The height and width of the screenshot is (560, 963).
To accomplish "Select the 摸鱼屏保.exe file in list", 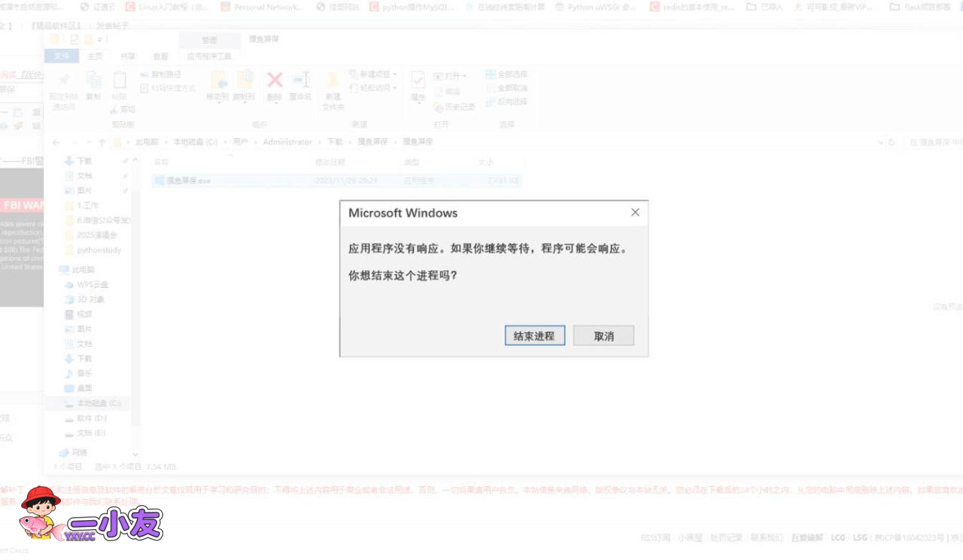I will pyautogui.click(x=188, y=180).
